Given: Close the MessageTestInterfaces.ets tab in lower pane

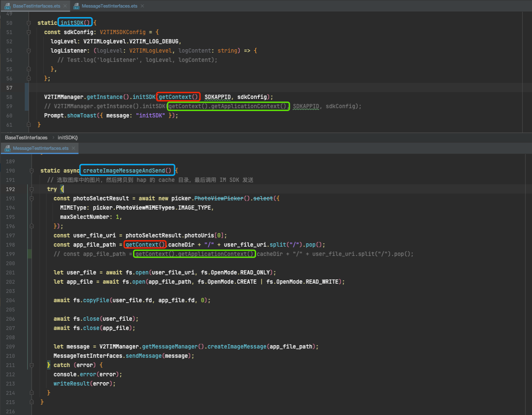Looking at the screenshot, I should click(x=73, y=148).
